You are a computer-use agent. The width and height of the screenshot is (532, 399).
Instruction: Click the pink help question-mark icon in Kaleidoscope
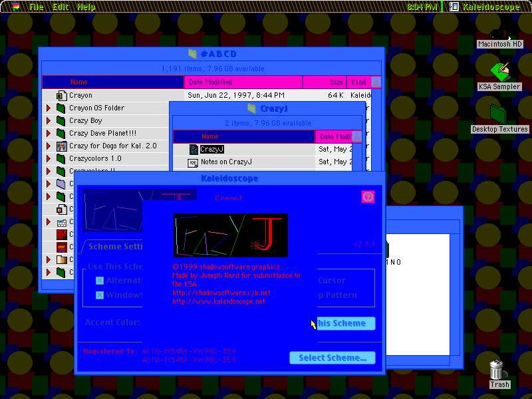[x=368, y=197]
